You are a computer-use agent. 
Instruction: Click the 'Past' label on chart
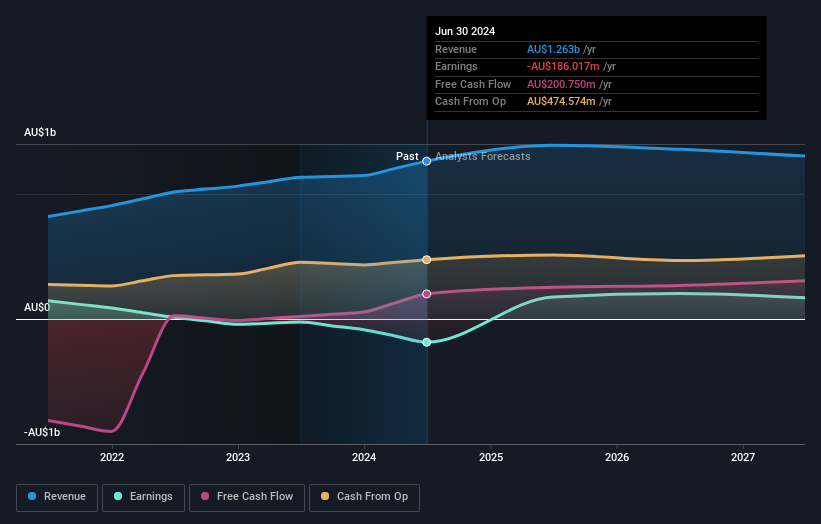407,157
